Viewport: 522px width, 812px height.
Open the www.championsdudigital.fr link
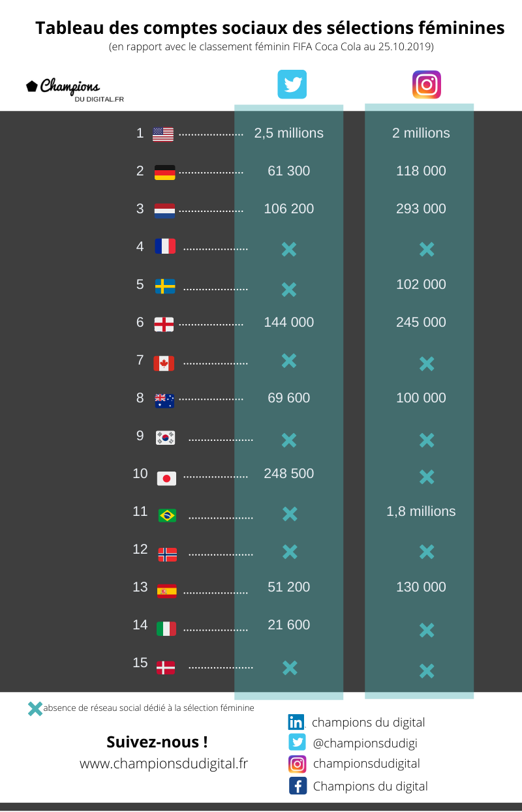(x=164, y=763)
